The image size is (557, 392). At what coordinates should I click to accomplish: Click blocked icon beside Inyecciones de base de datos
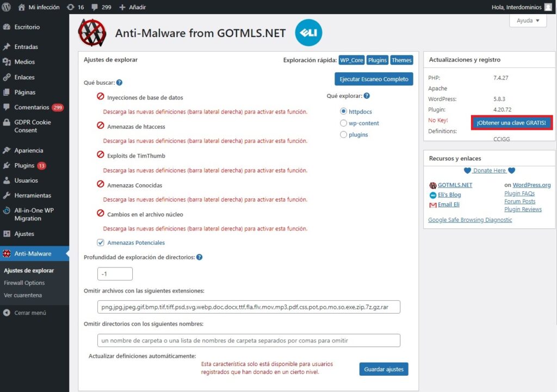coord(101,96)
